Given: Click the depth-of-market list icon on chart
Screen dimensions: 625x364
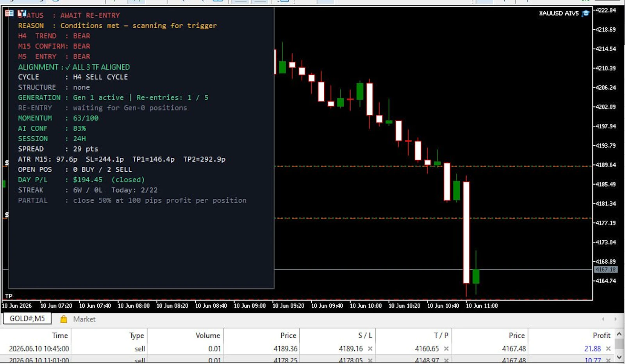Looking at the screenshot, I should [9, 13].
